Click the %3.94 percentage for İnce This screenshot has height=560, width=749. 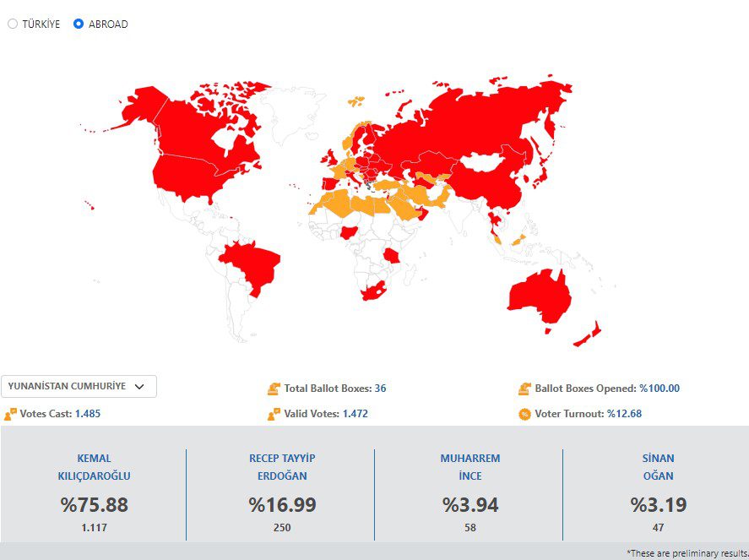[x=470, y=504]
